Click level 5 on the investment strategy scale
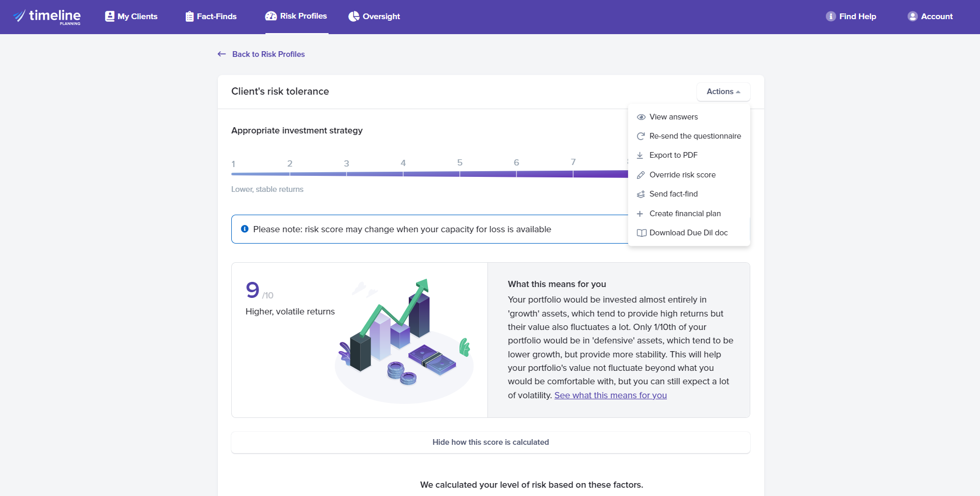Viewport: 980px width, 496px height. click(459, 163)
